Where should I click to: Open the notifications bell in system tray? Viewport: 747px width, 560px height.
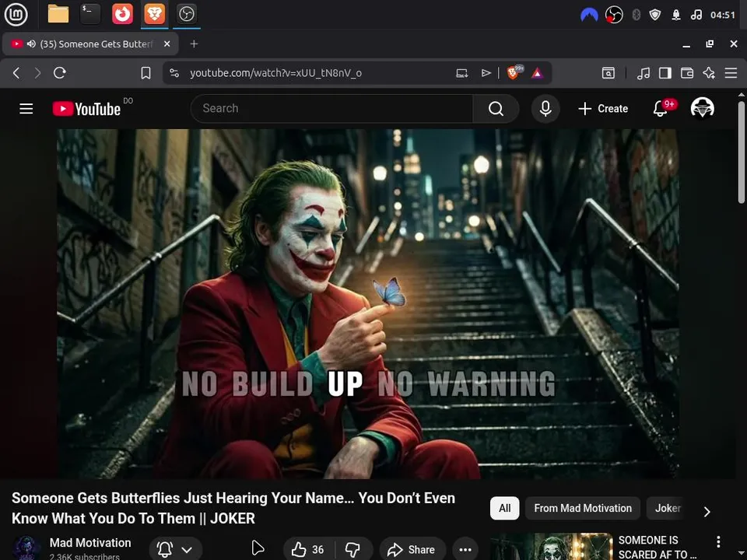click(676, 15)
